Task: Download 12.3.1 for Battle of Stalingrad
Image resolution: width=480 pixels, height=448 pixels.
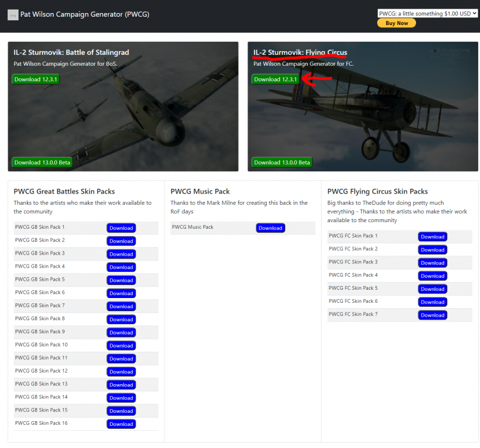Action: [36, 79]
